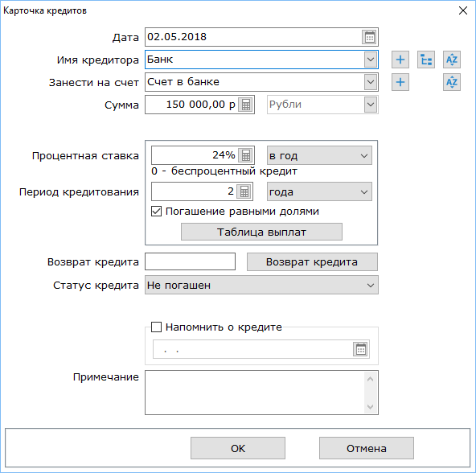The height and width of the screenshot is (473, 476).
Task: Add new creditor with plus icon
Action: pos(400,60)
